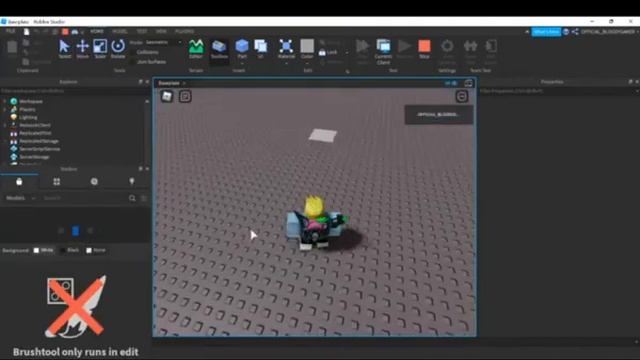Click the player name entry in the leaderboard

439,115
